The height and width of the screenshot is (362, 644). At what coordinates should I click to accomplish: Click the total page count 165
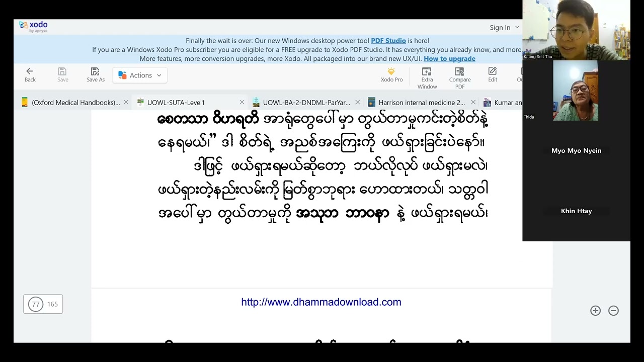tap(52, 304)
